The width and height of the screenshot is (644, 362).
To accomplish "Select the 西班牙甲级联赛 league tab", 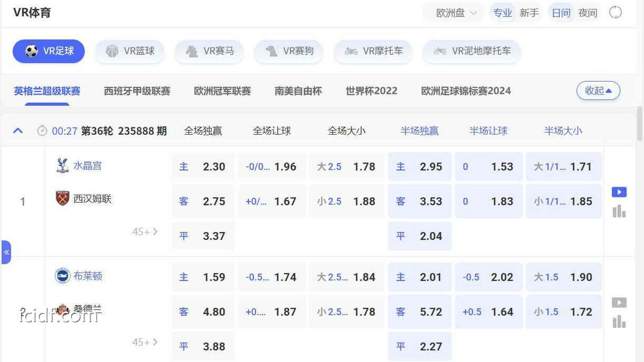I will click(x=137, y=91).
